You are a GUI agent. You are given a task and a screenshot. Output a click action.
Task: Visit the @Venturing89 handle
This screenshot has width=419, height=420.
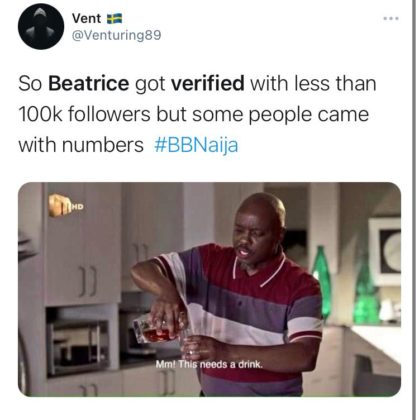click(116, 35)
